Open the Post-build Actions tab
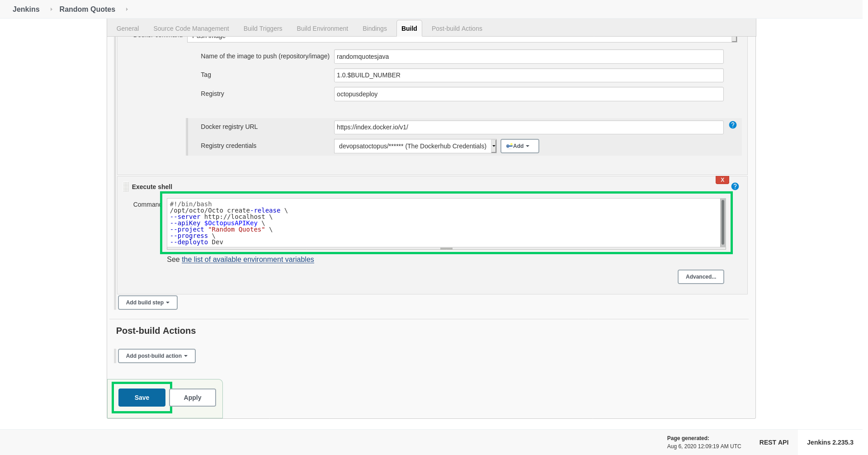 coord(457,28)
